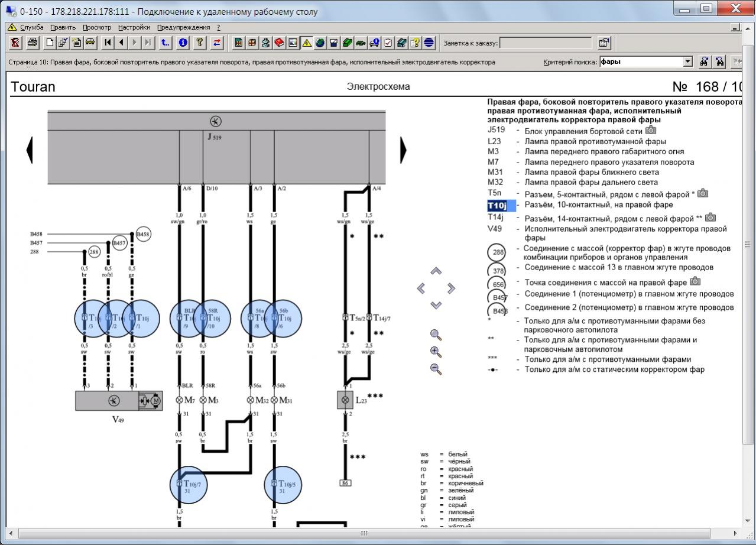Open the ? help menu
The image size is (756, 545).
click(x=219, y=27)
